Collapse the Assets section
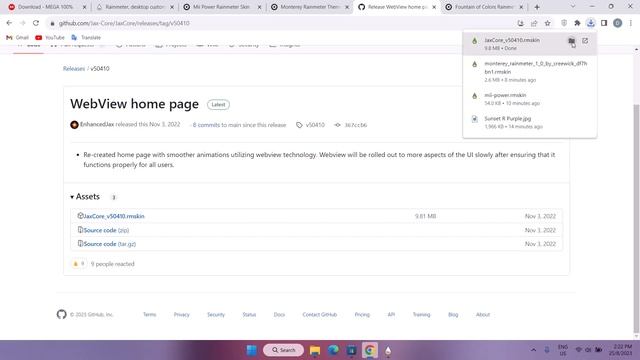 point(84,197)
